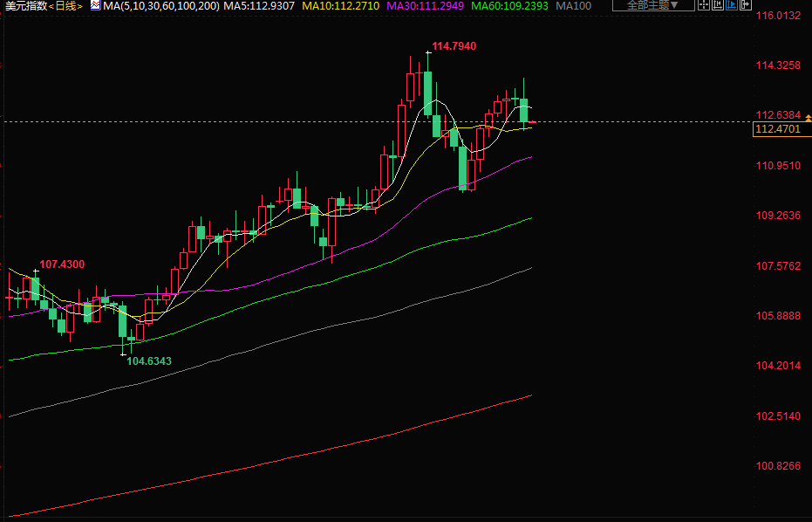
Task: Toggle the blue highlighted play panel icon
Action: (x=731, y=5)
